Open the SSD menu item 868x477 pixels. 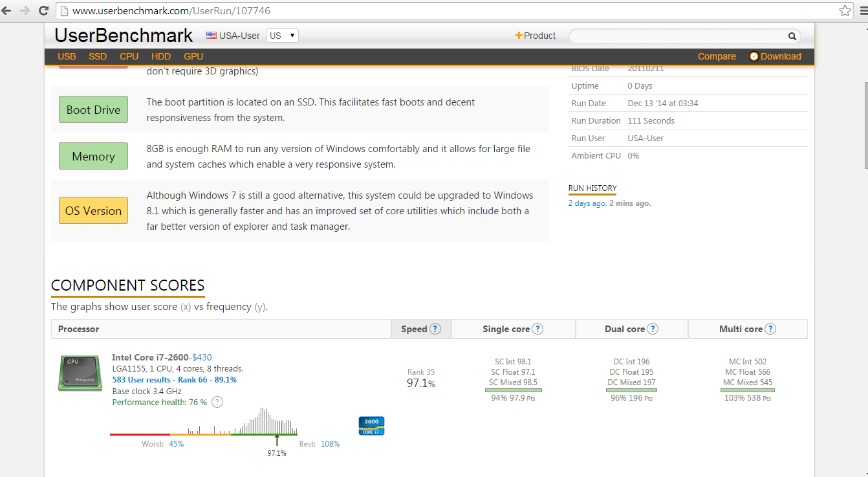[98, 56]
